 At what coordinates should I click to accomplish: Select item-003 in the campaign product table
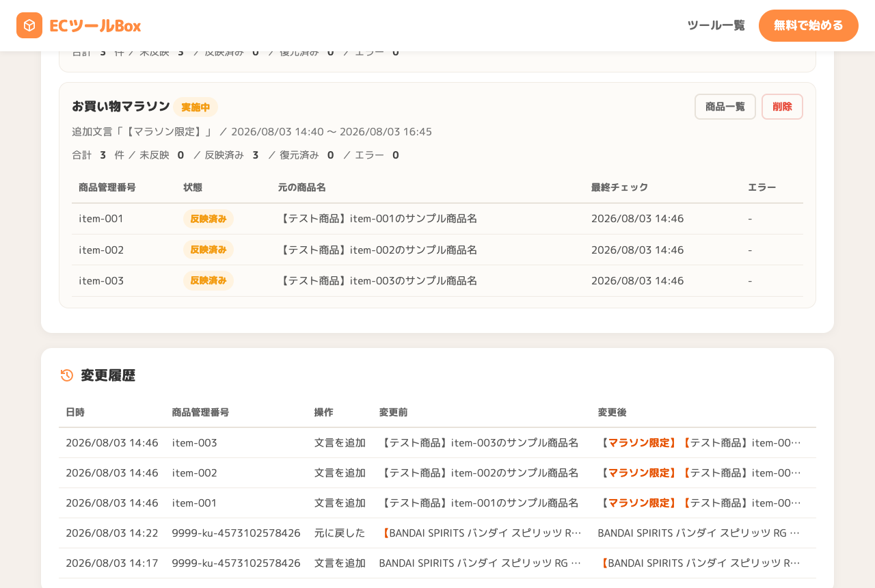[101, 280]
